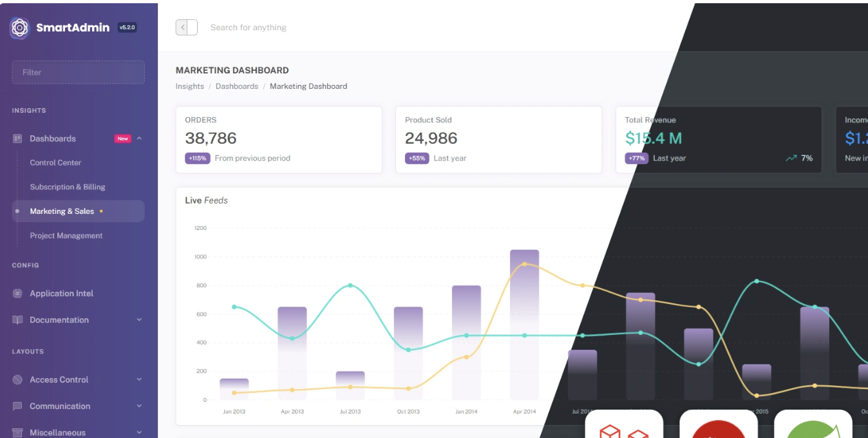Click the red boxes logo thumbnail
The image size is (868, 438).
(624, 424)
